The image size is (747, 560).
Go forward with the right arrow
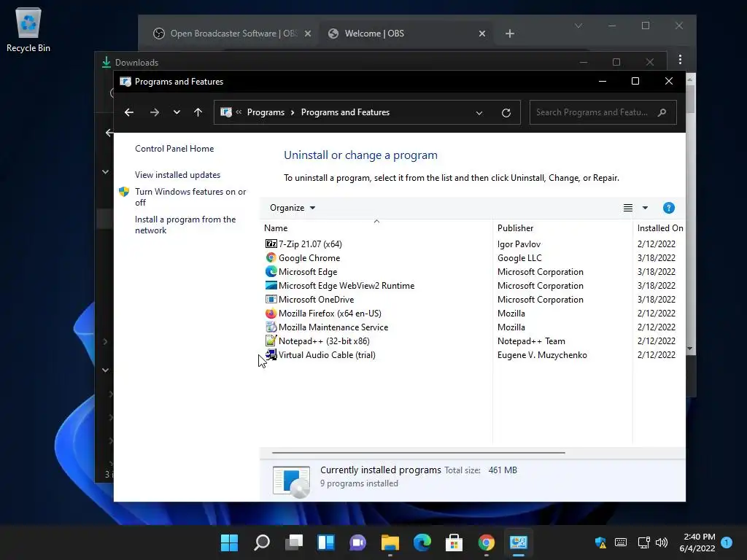click(155, 112)
